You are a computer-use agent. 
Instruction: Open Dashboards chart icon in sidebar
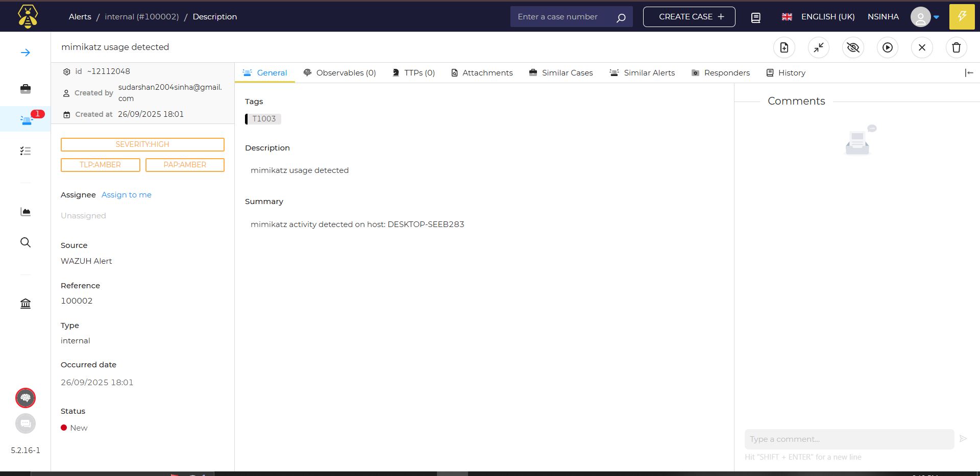pos(26,212)
